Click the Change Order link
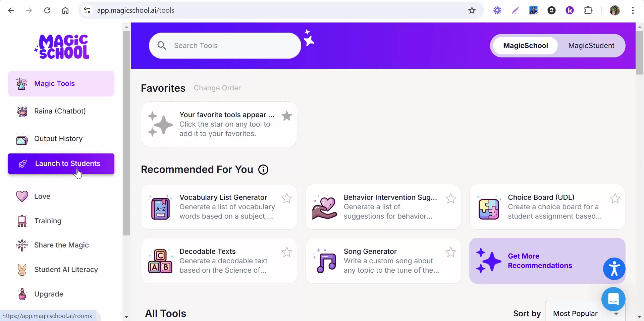644x321 pixels. (x=217, y=88)
